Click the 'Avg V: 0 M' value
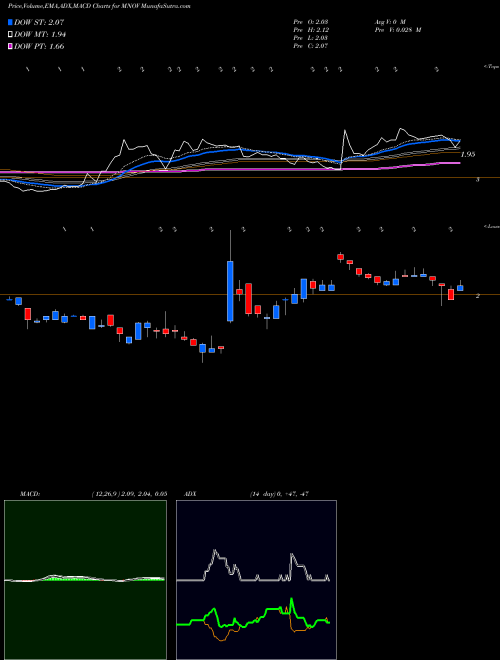The width and height of the screenshot is (500, 660). [x=389, y=21]
